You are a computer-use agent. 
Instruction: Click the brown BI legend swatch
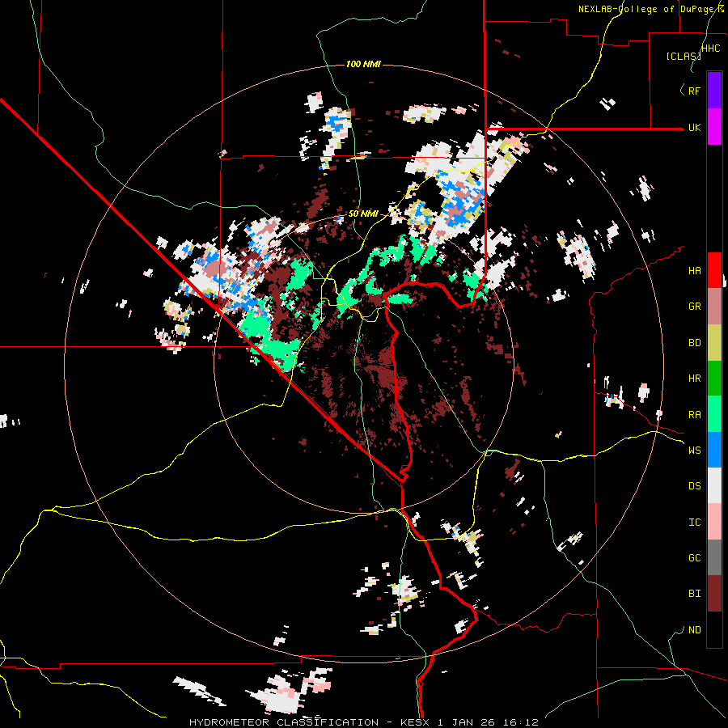pos(714,594)
